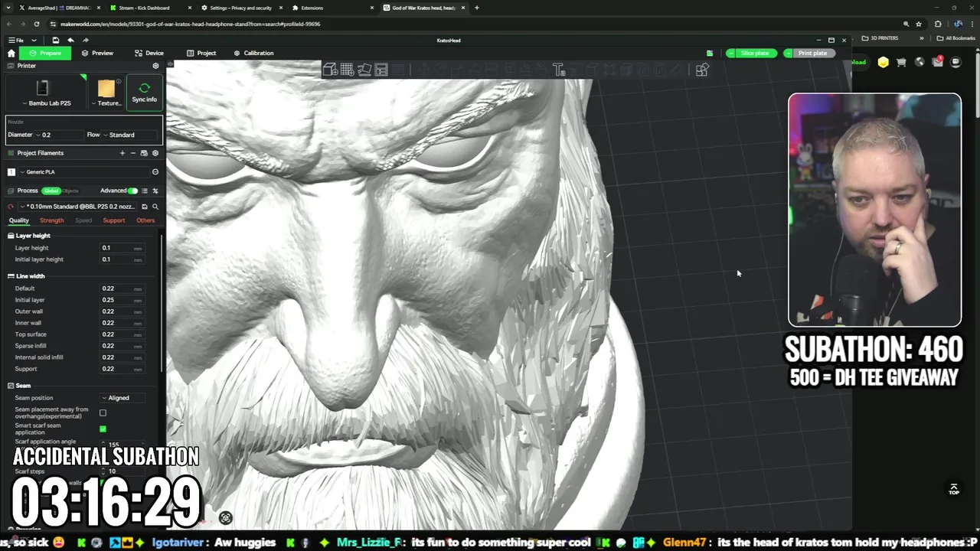Toggle the Advanced settings switch
980x551 pixels.
[133, 191]
